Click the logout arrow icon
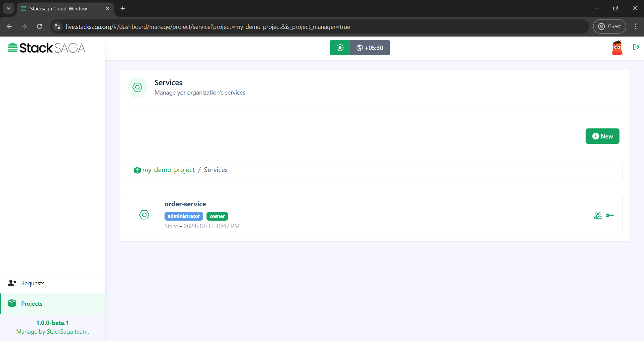This screenshot has width=644, height=341. point(636,47)
